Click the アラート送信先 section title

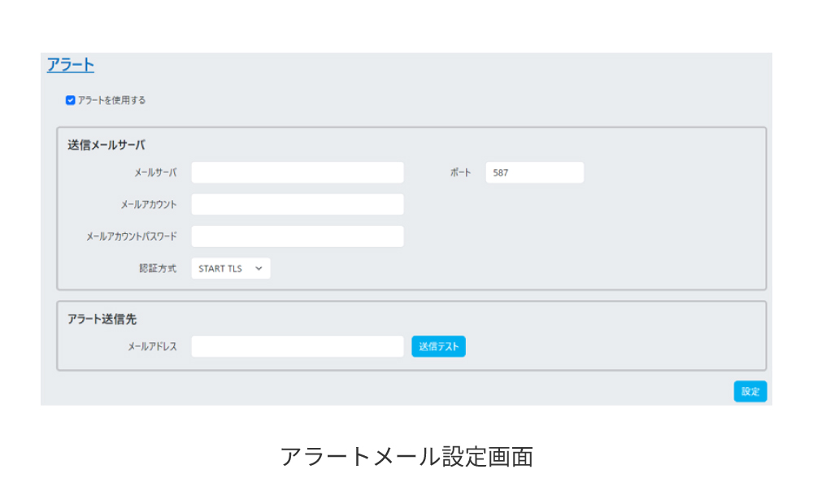[102, 319]
